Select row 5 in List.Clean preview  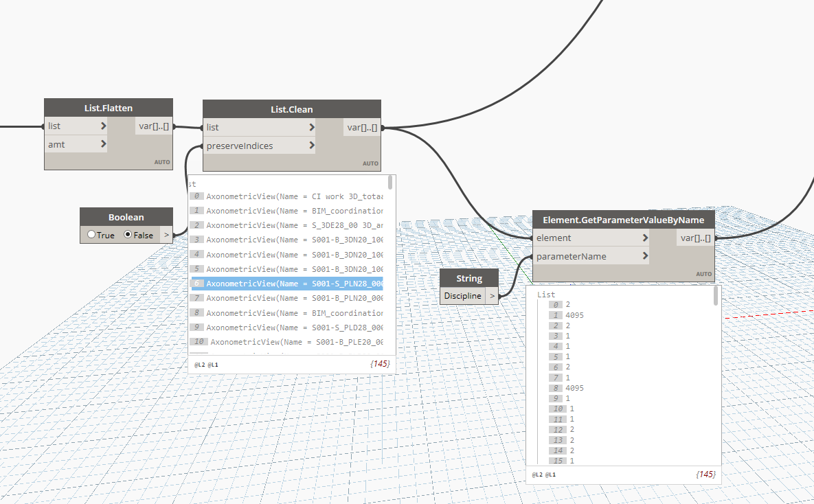pyautogui.click(x=286, y=269)
